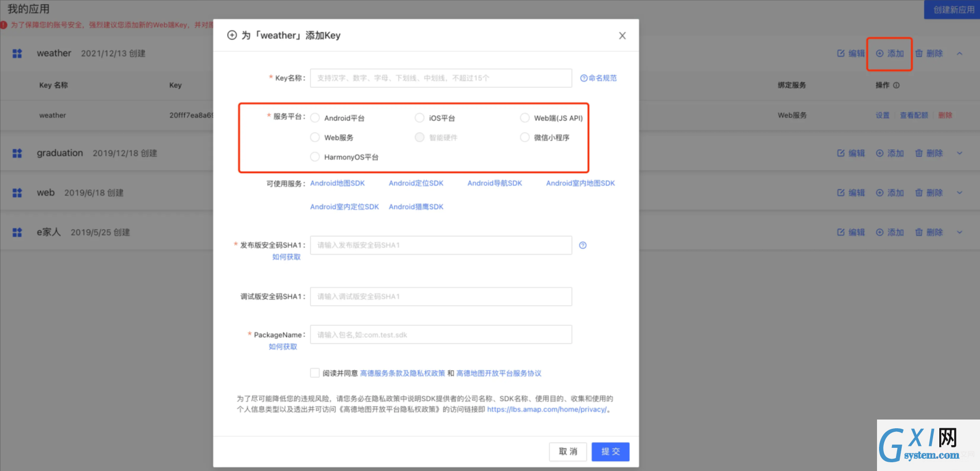The width and height of the screenshot is (980, 471).
Task: Click the graduation application grid icon
Action: [17, 153]
